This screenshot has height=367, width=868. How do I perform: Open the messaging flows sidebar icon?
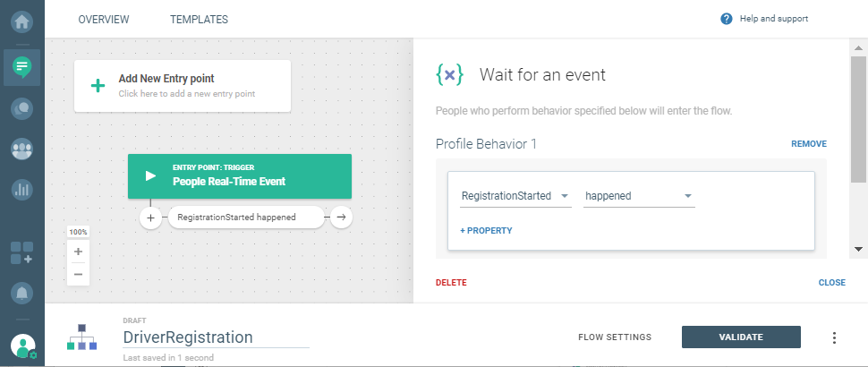(x=21, y=66)
